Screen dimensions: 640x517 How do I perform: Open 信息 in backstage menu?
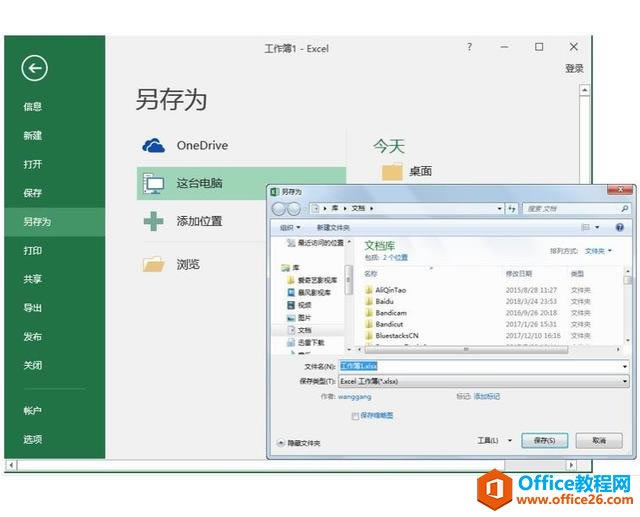pyautogui.click(x=33, y=107)
